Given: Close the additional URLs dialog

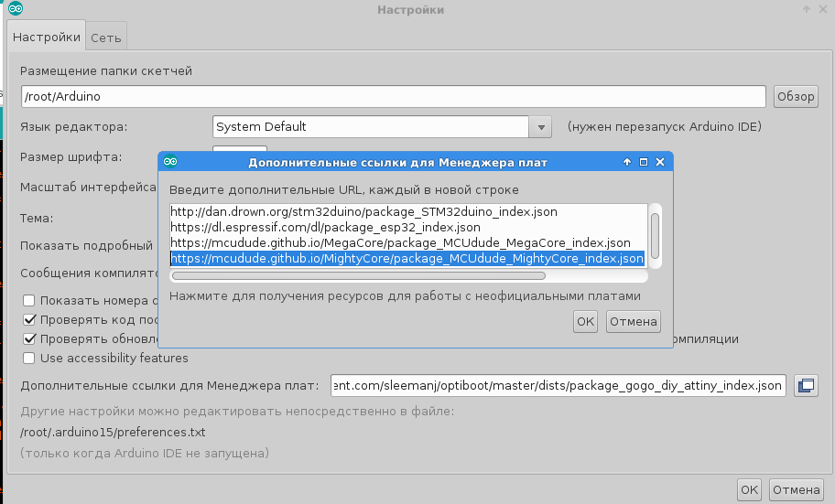Looking at the screenshot, I should [x=659, y=162].
